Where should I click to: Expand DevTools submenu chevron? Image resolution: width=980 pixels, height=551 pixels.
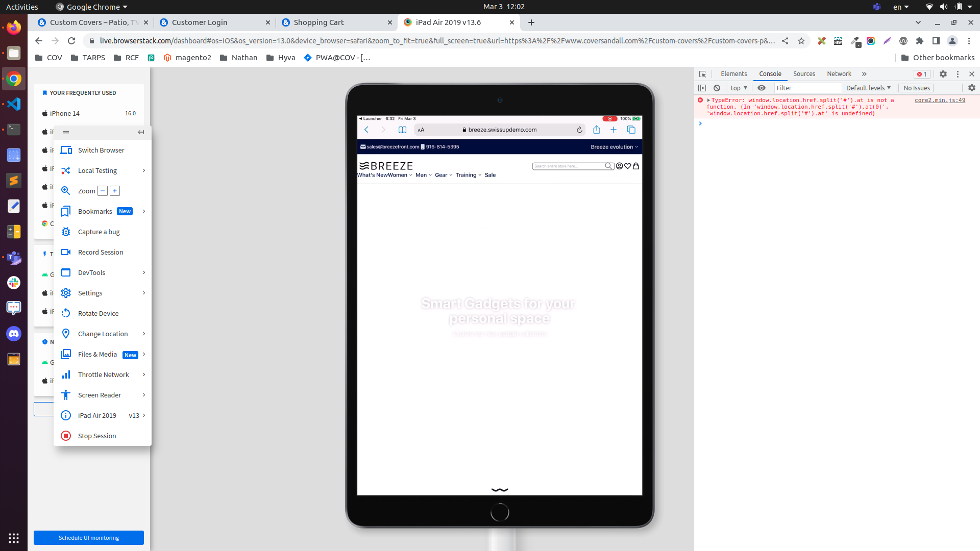click(x=144, y=272)
